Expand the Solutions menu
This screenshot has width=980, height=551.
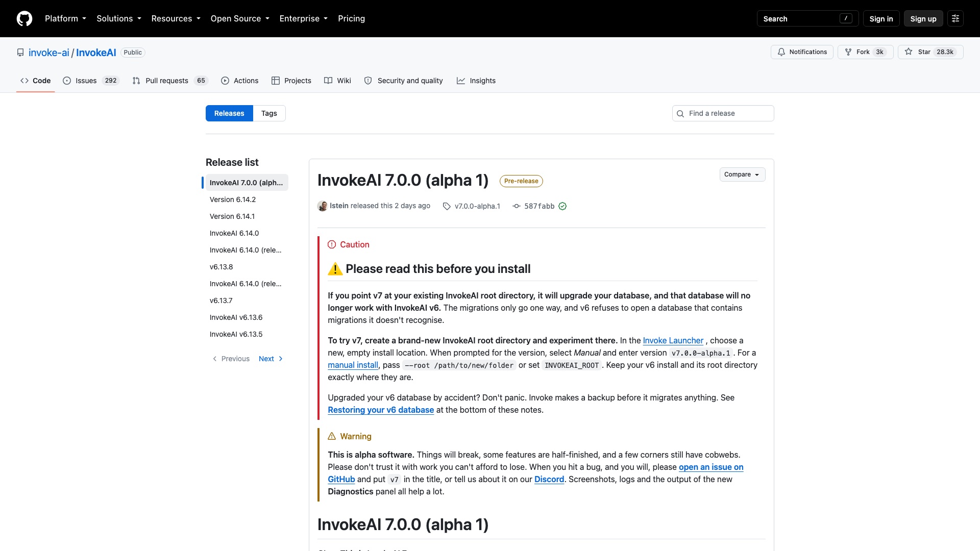119,18
